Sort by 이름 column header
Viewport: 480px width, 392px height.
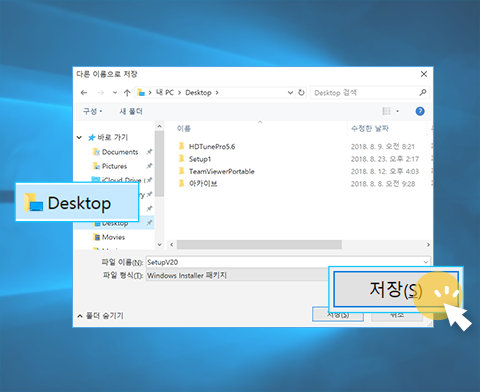(184, 128)
